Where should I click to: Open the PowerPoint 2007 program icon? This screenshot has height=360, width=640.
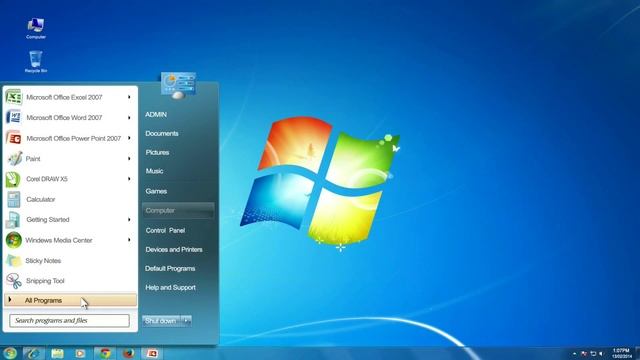tap(13, 138)
